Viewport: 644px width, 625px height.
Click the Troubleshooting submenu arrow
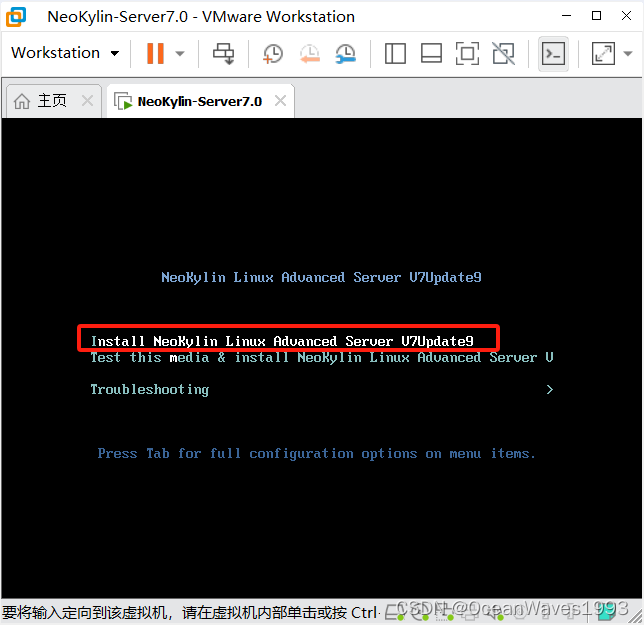pos(550,389)
